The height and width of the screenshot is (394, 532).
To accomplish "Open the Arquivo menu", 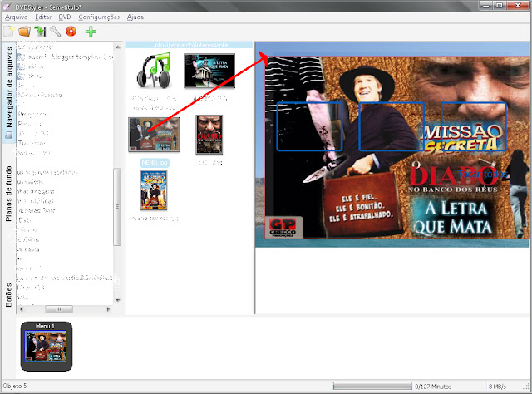I will (17, 17).
